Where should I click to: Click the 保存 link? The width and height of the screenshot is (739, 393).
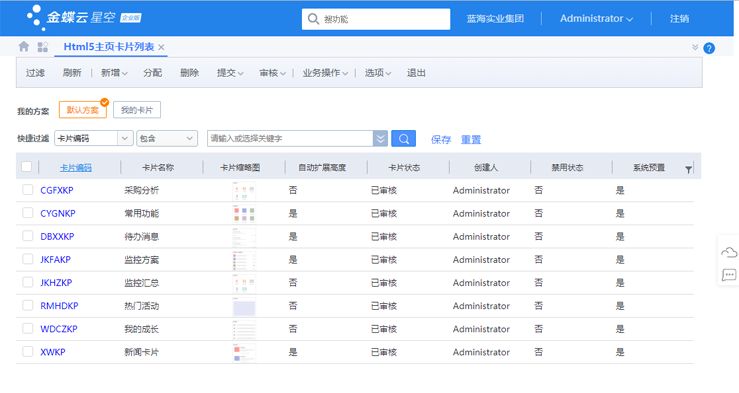[x=441, y=139]
